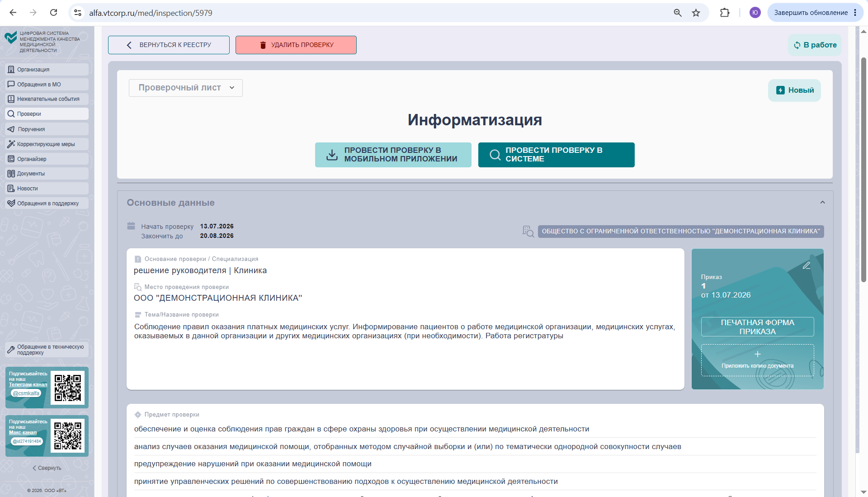Collapse the sidebar with Свернуть
Image resolution: width=868 pixels, height=497 pixels.
(x=47, y=468)
